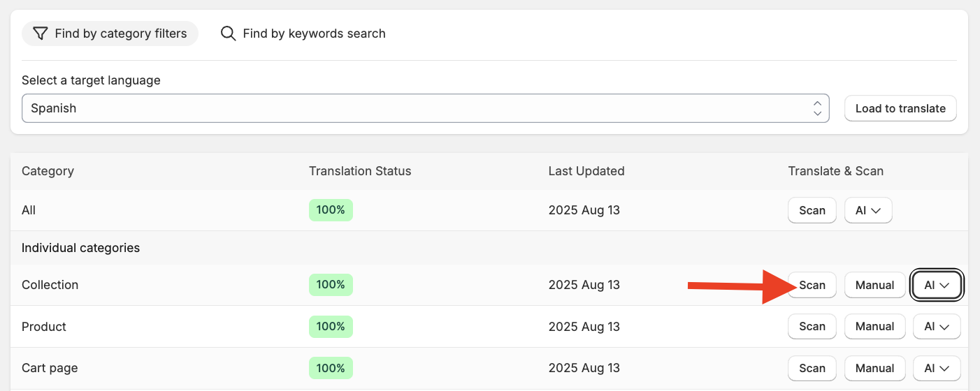
Task: Expand AI dropdown for Collection category
Action: (x=937, y=285)
